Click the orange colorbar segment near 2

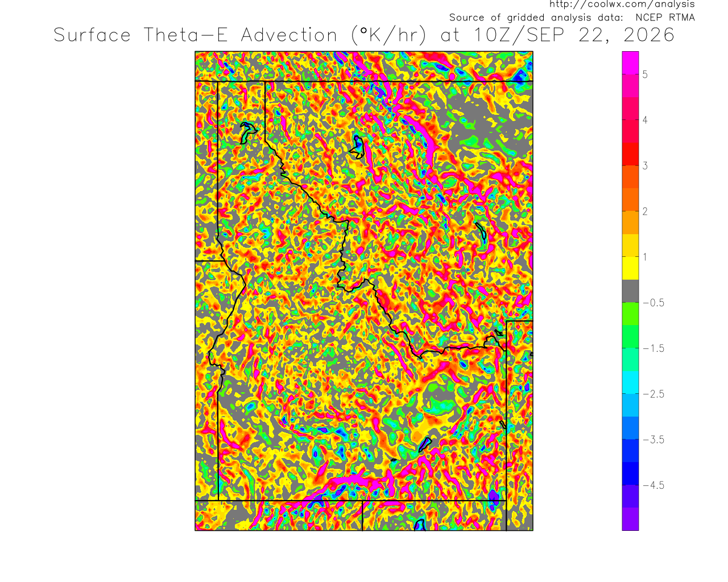pyautogui.click(x=630, y=222)
